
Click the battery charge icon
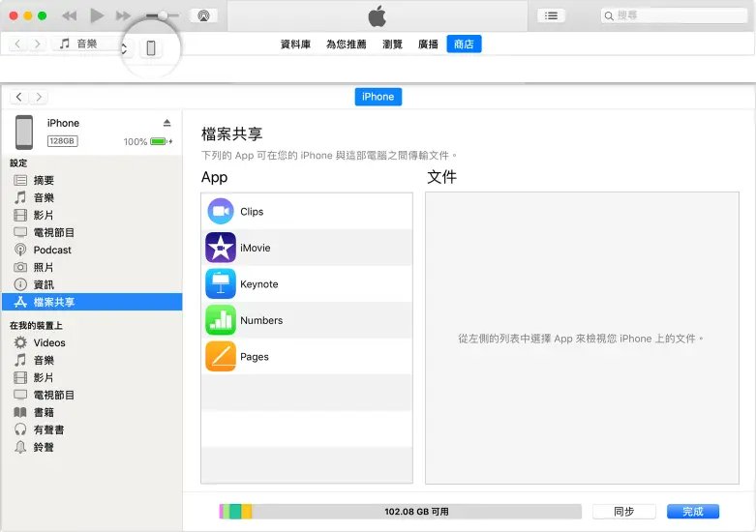161,141
